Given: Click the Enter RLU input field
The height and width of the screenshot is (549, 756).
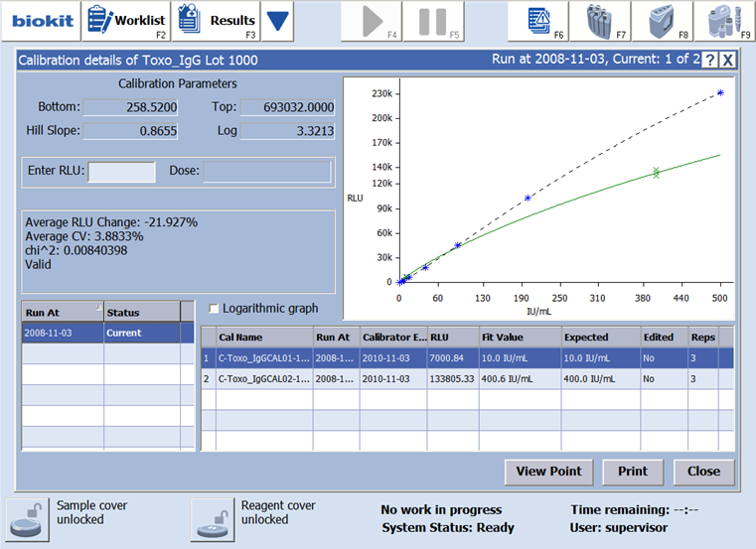Looking at the screenshot, I should click(122, 172).
